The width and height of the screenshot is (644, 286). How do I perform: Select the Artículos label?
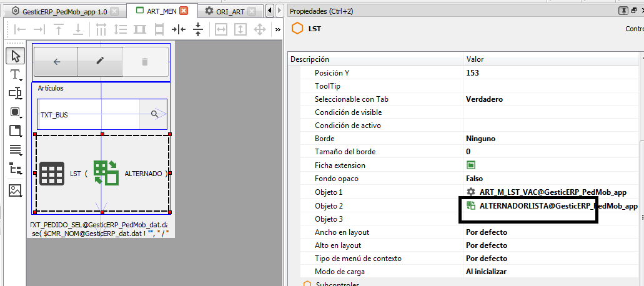coord(51,88)
